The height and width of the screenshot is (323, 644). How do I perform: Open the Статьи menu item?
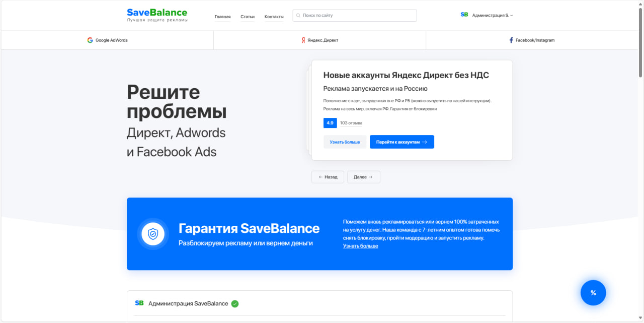point(248,17)
